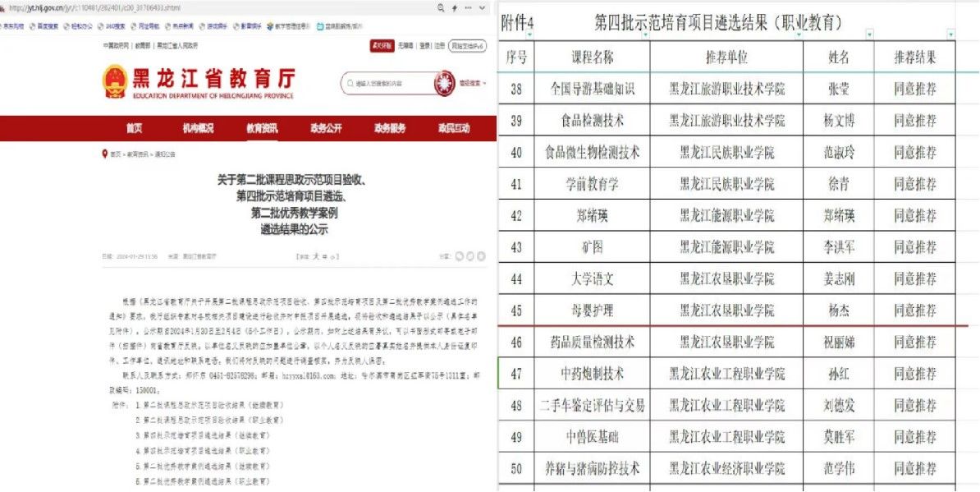Click the red location pin breadcrumb icon
Viewport: 980px width, 492px height.
coord(105,154)
